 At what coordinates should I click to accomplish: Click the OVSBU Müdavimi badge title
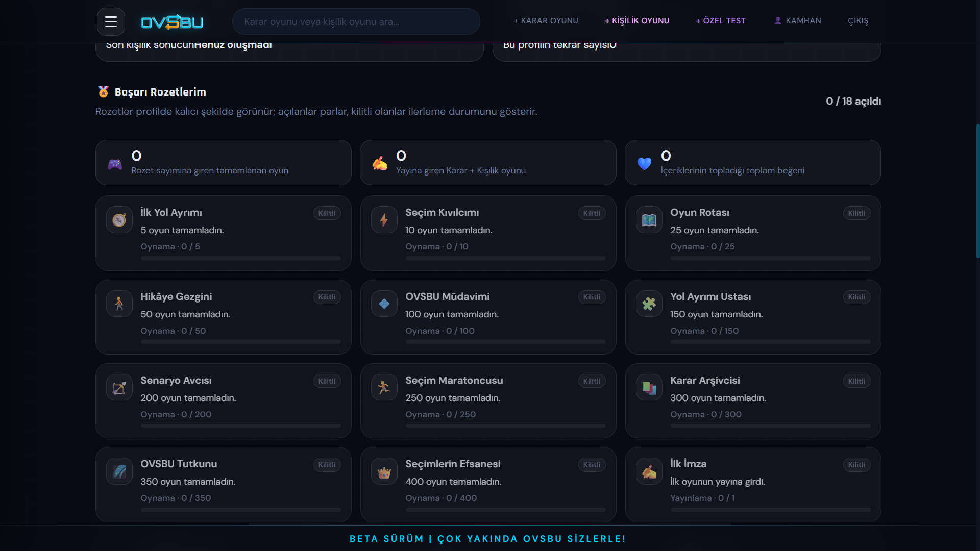tap(447, 296)
